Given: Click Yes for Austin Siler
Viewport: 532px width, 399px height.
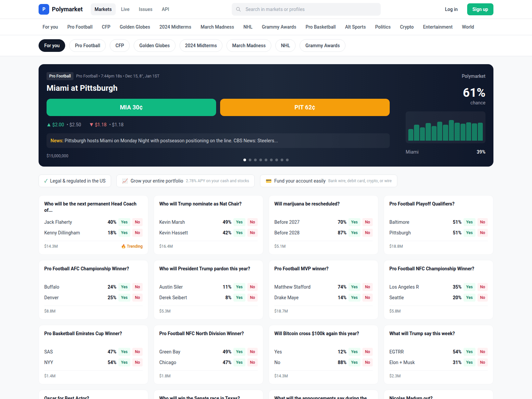Looking at the screenshot, I should click(239, 287).
